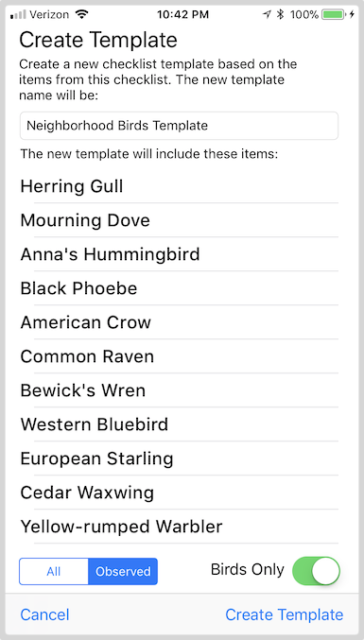Select Mourning Dove list item
The width and height of the screenshot is (364, 640).
pyautogui.click(x=179, y=220)
